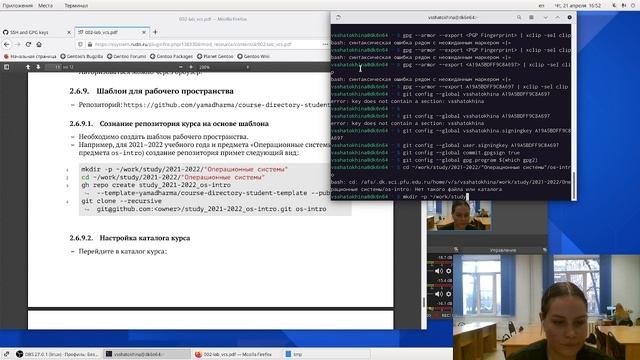Open the Gentoo Forums bookmark
Screen dimensions: 640x360
(127, 56)
